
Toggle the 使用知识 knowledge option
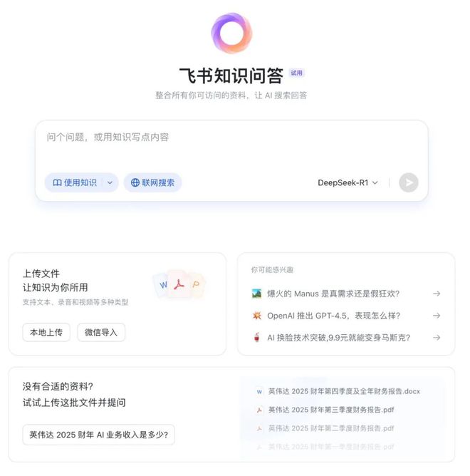(x=75, y=182)
